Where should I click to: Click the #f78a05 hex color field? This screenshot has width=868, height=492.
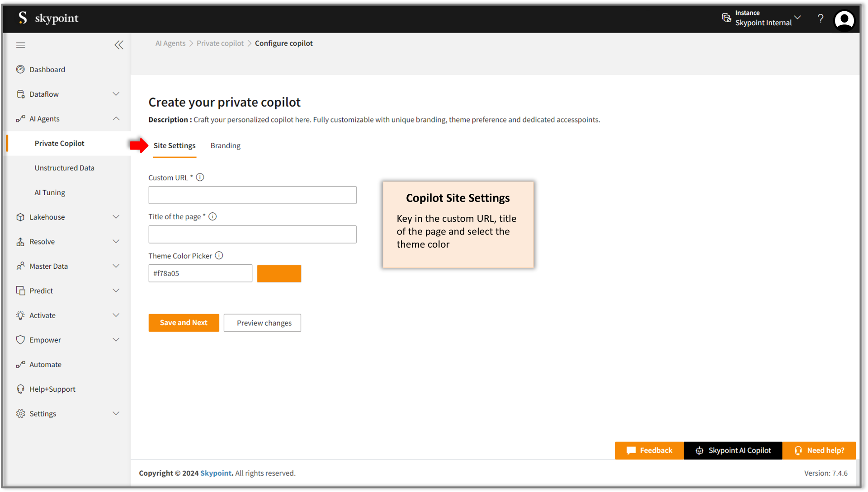[200, 273]
